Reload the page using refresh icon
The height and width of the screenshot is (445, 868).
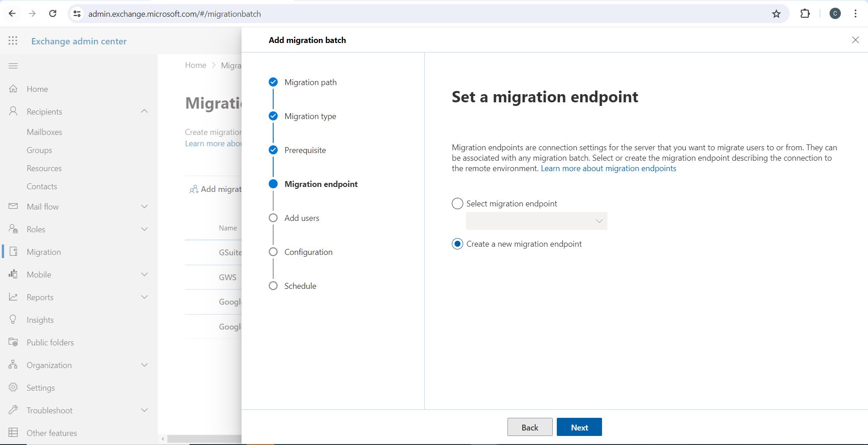pyautogui.click(x=53, y=14)
